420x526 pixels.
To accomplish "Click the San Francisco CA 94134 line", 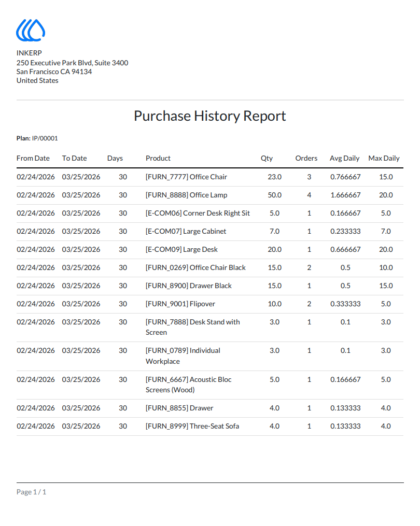I will click(x=54, y=72).
